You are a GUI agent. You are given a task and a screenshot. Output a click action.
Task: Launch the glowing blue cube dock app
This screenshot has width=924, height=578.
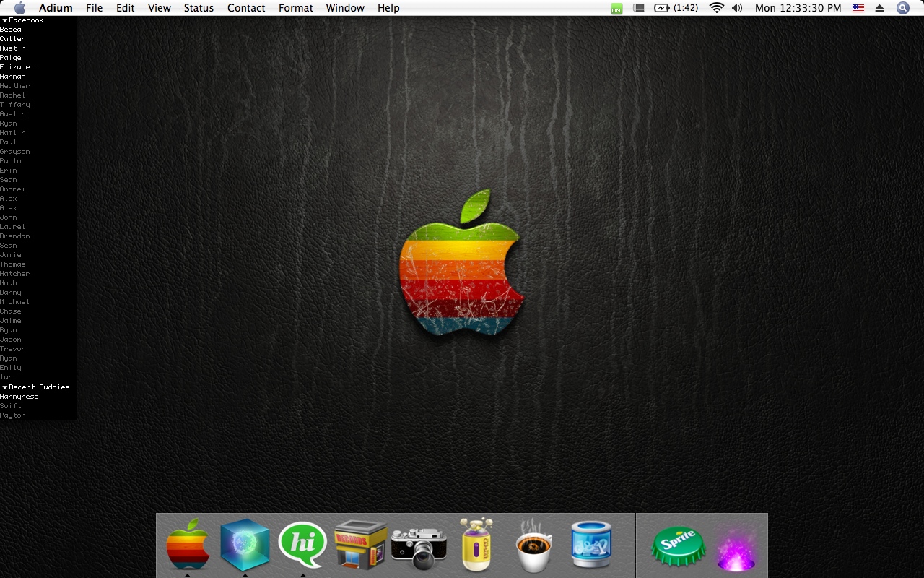(245, 543)
